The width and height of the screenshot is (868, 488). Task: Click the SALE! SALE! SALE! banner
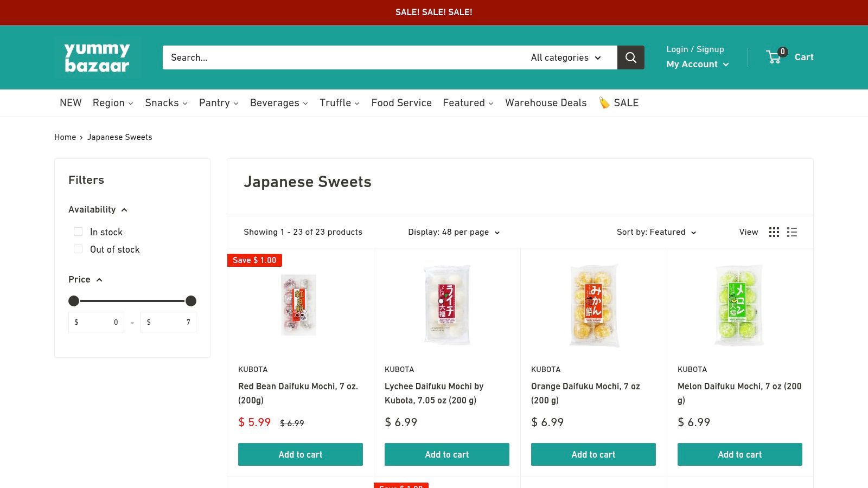point(434,12)
